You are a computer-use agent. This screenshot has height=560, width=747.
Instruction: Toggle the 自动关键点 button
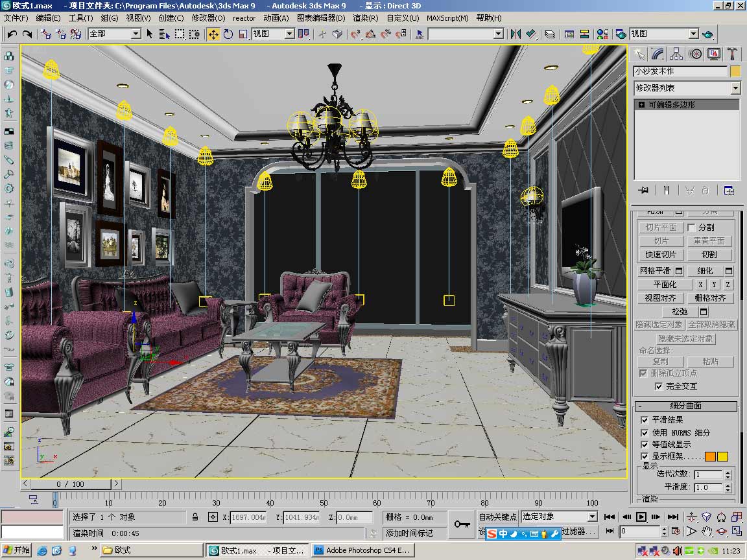pyautogui.click(x=497, y=517)
